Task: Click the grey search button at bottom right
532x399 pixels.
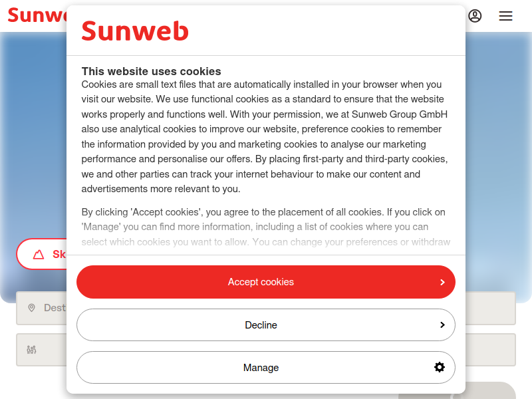Action: click(490, 390)
